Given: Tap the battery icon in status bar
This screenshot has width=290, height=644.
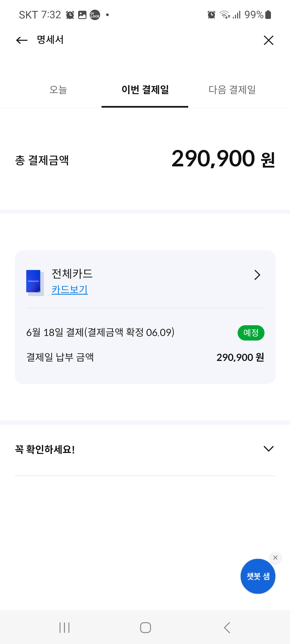Looking at the screenshot, I should (268, 15).
